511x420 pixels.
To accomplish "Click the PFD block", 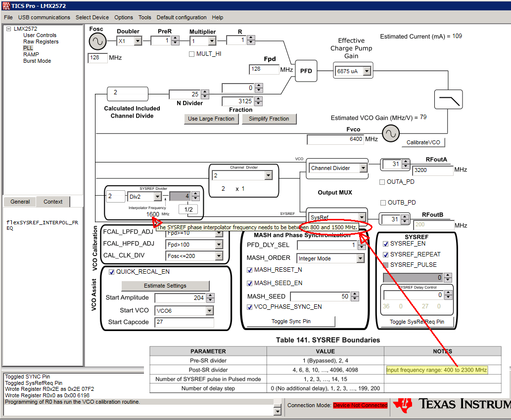I will point(306,71).
